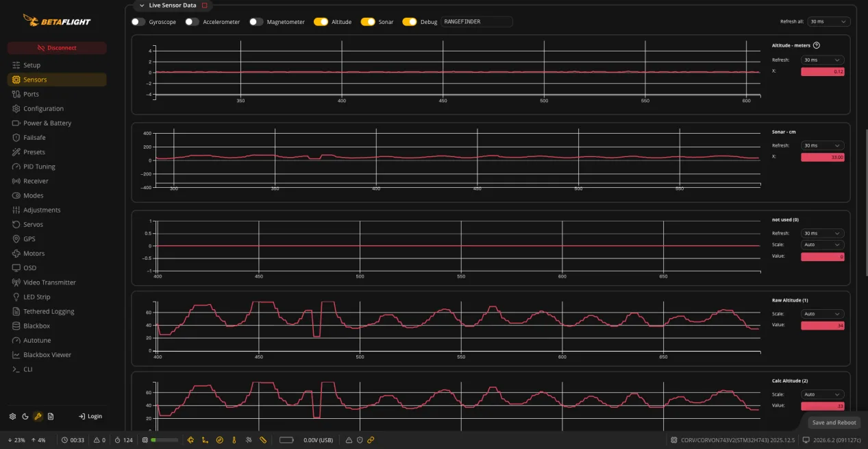Open the 'not used (0)' Scale dropdown
868x449 pixels.
pyautogui.click(x=823, y=245)
